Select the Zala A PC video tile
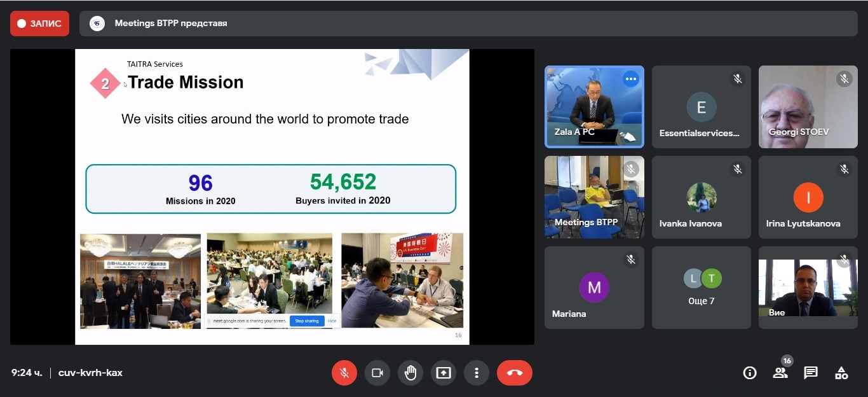Viewport: 868px width, 397px height. click(x=594, y=107)
